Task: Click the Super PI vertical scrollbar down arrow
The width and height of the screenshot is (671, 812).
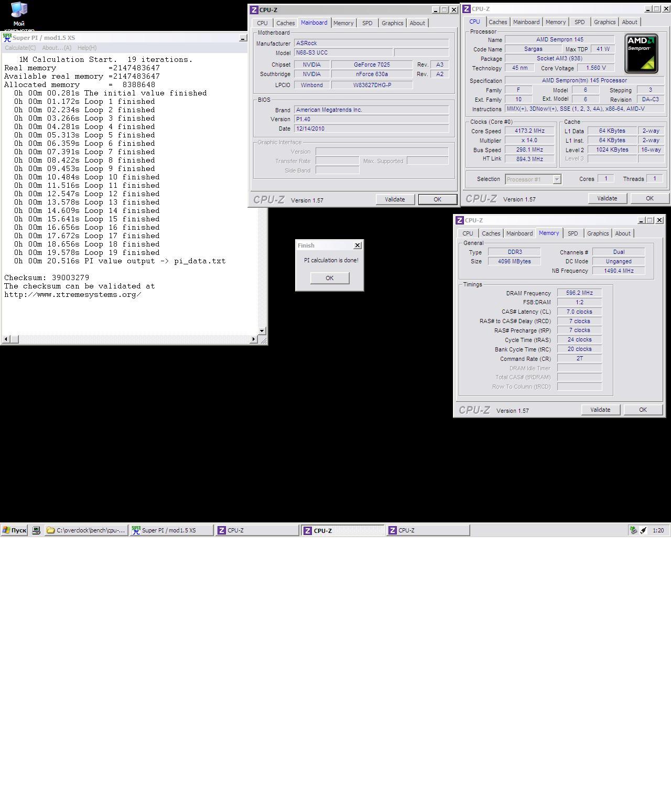Action: point(262,331)
